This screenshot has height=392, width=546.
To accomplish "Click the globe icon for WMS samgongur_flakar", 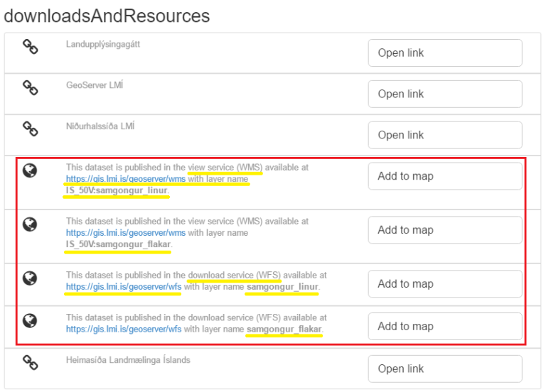I will point(30,224).
